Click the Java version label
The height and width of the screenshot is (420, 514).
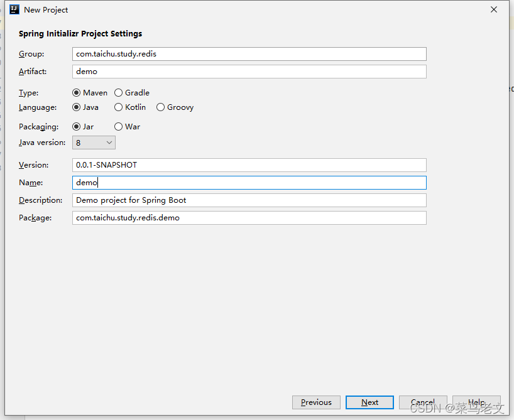point(42,143)
